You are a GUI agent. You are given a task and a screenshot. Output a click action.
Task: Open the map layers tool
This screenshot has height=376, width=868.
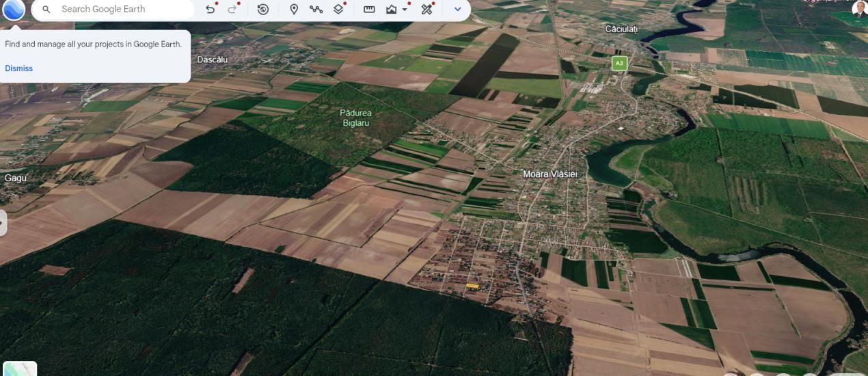338,10
